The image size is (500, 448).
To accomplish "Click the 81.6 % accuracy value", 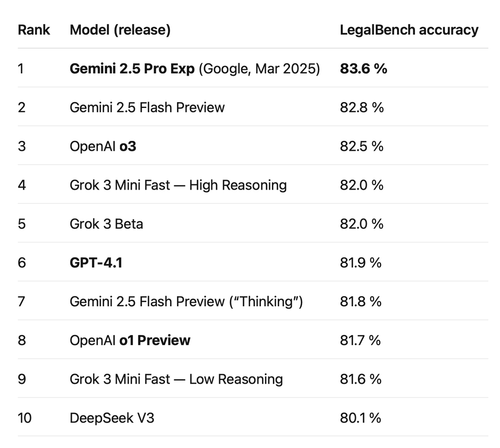I will pyautogui.click(x=361, y=379).
